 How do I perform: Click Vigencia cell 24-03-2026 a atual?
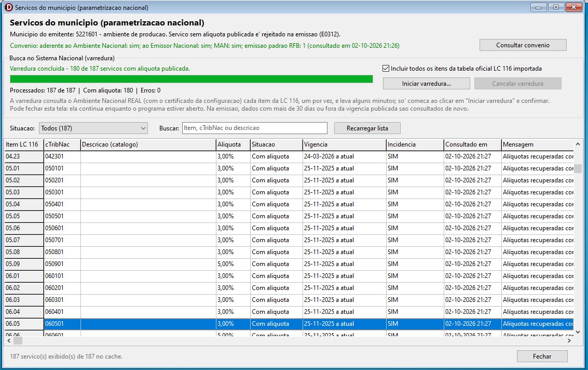(x=344, y=156)
